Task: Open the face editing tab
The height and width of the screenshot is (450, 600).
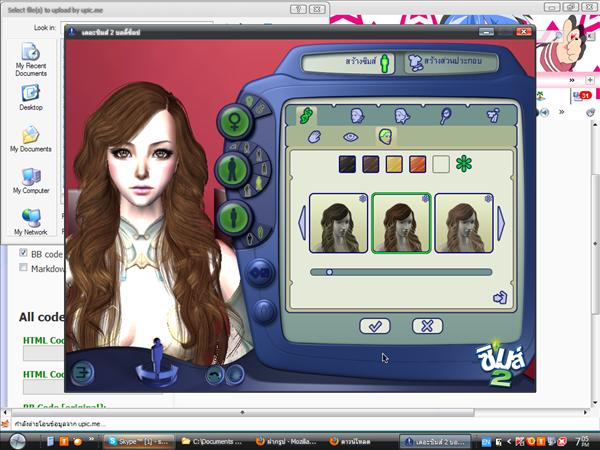Action: pos(357,115)
